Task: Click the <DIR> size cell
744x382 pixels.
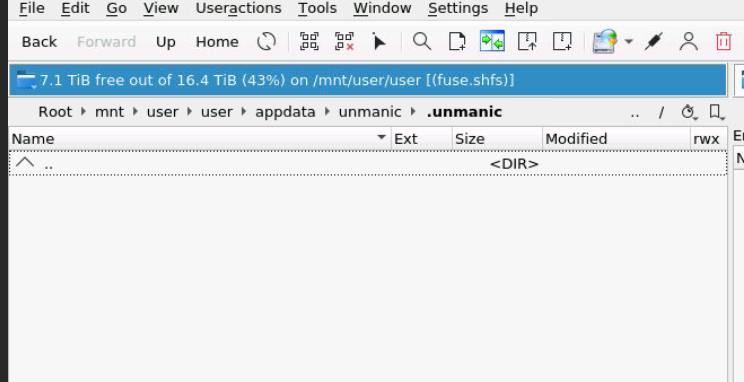Action: pyautogui.click(x=514, y=164)
